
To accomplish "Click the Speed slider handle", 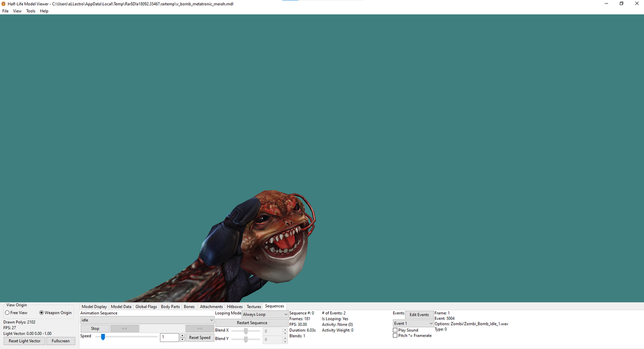I will [103, 337].
